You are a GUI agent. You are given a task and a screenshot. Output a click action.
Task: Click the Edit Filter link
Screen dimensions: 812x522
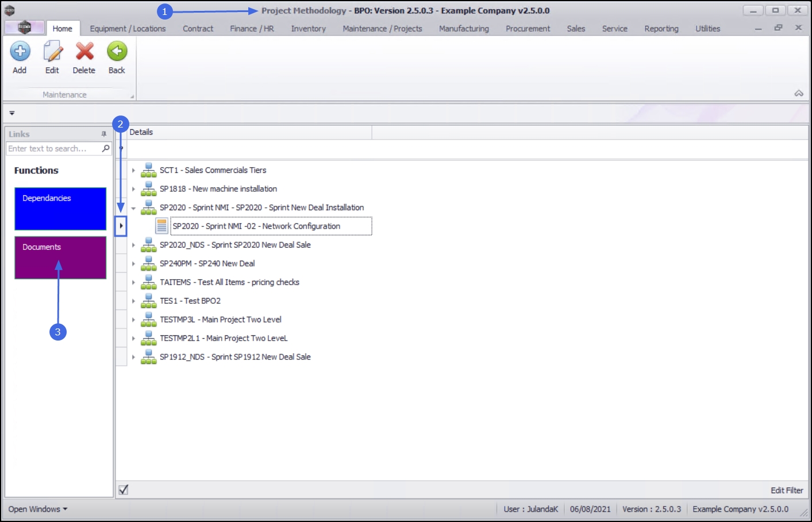[787, 490]
